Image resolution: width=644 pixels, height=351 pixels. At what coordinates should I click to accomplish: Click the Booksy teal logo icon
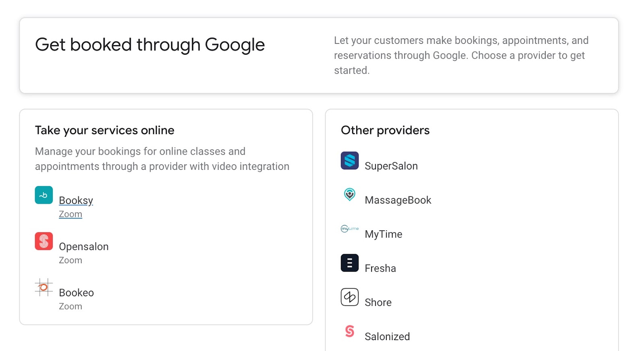44,195
